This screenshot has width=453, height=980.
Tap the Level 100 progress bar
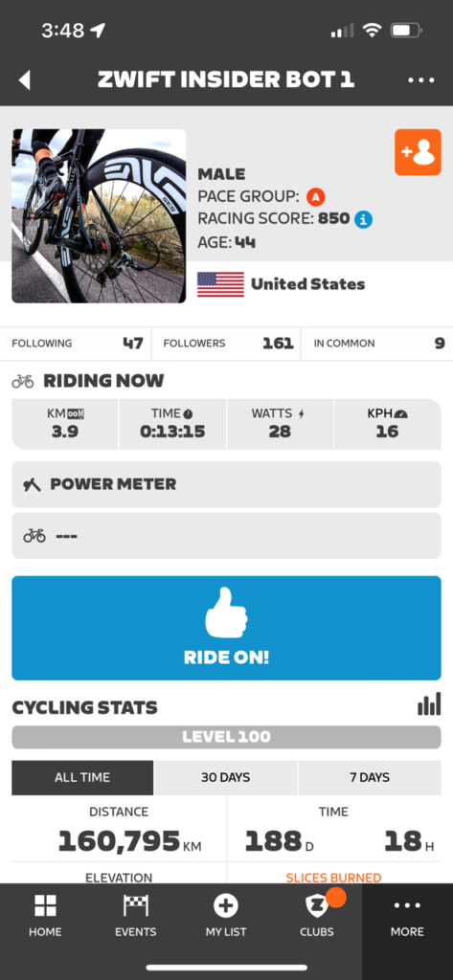(226, 737)
